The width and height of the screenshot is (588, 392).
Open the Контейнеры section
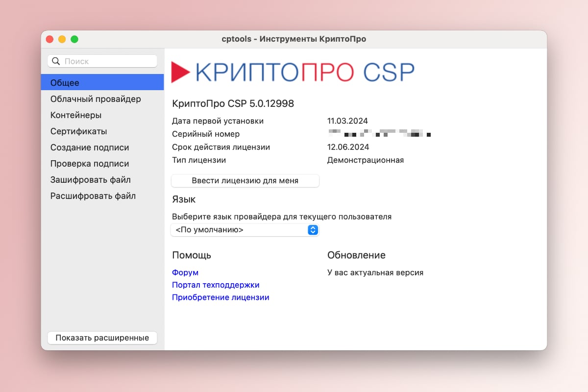102,115
